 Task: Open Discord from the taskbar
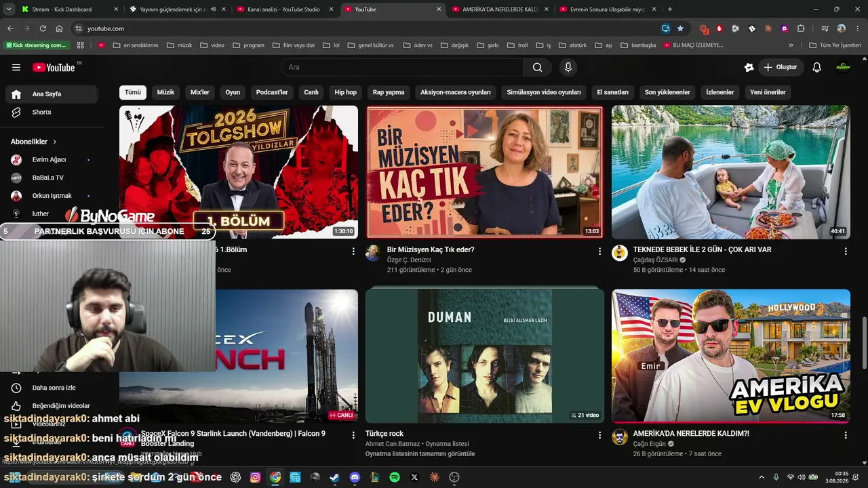(x=355, y=477)
